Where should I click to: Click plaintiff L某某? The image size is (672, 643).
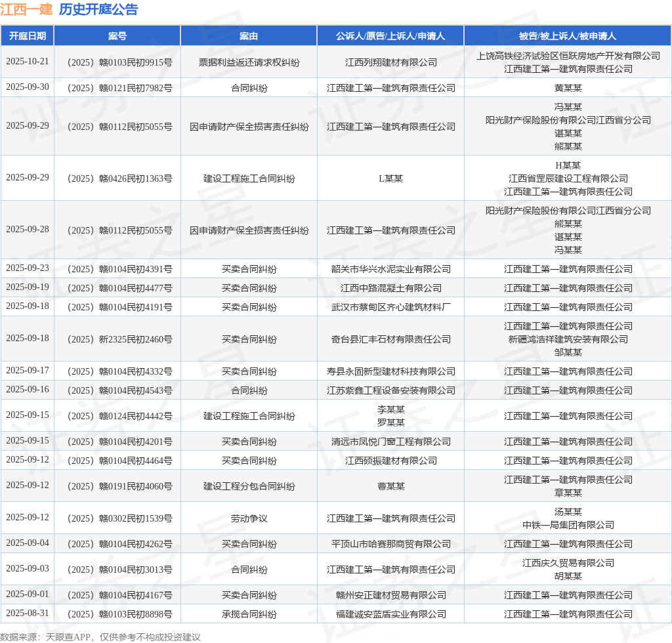[x=391, y=178]
